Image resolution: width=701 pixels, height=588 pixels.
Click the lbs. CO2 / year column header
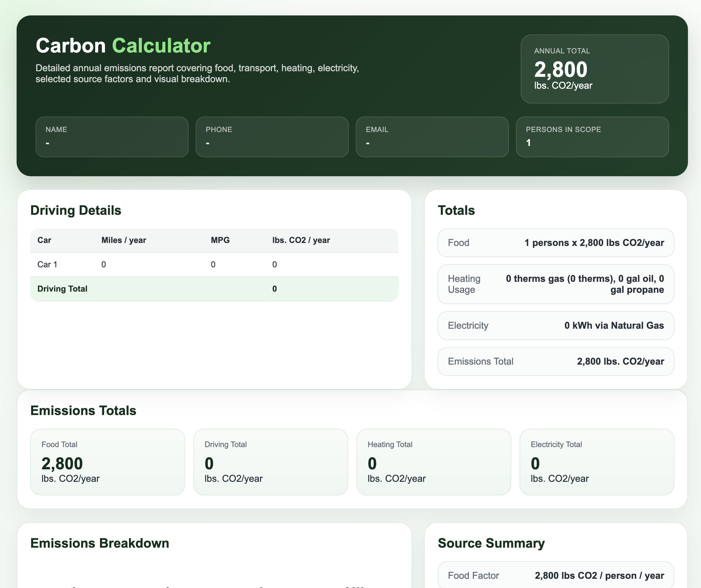pos(301,240)
